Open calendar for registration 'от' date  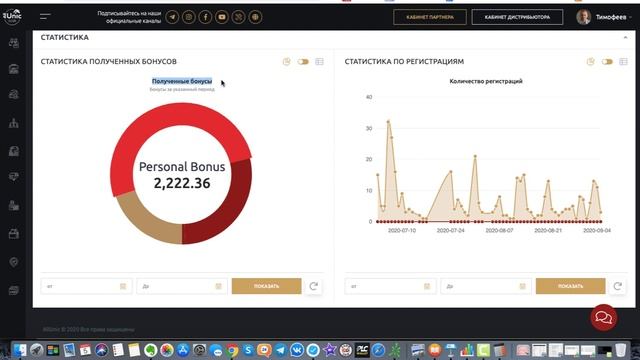[427, 287]
